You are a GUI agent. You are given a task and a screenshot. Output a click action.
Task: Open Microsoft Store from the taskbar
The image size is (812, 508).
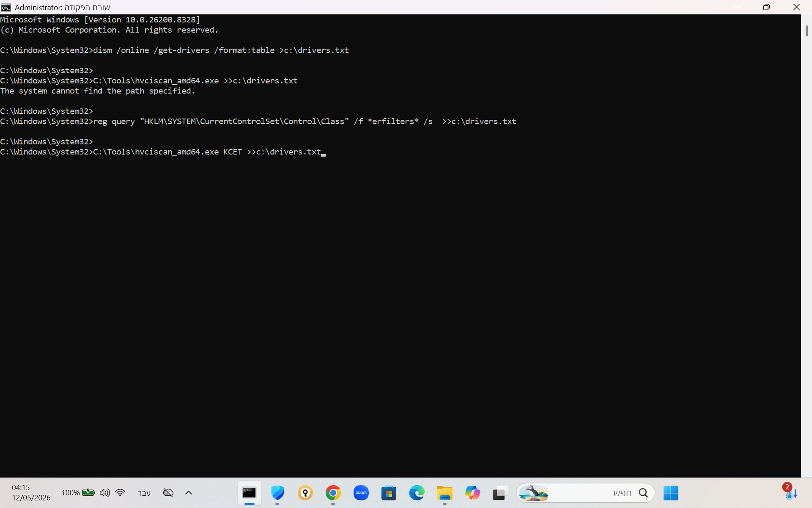[389, 493]
